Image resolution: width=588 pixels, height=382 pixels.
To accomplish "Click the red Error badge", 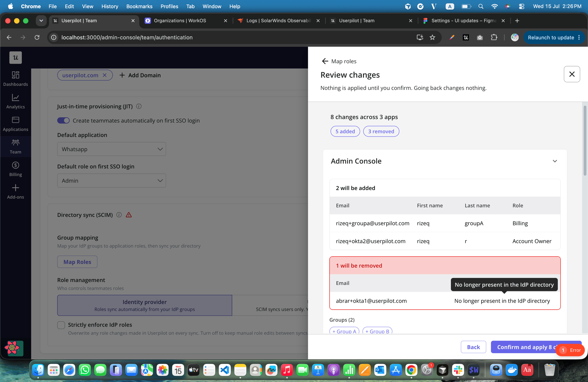I will click(x=570, y=350).
